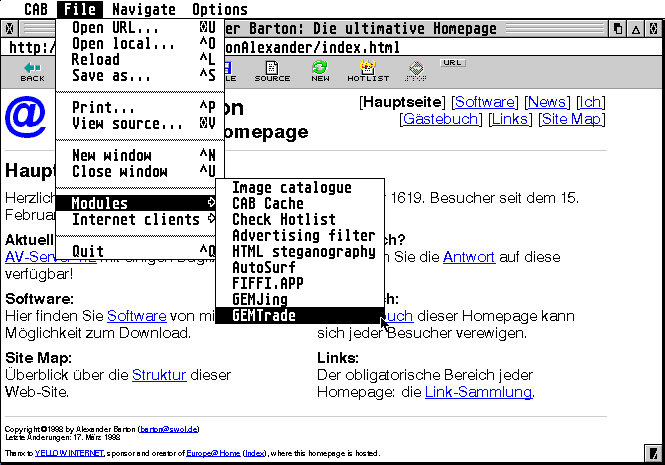The width and height of the screenshot is (665, 465).
Task: Open the Gästebuch navigation link
Action: [x=440, y=119]
